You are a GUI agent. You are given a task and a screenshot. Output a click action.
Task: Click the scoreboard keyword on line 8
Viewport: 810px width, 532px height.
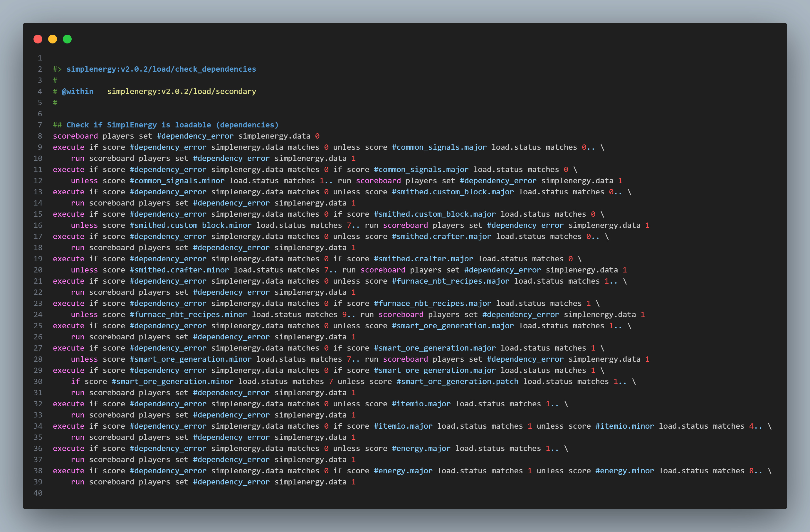pos(75,136)
